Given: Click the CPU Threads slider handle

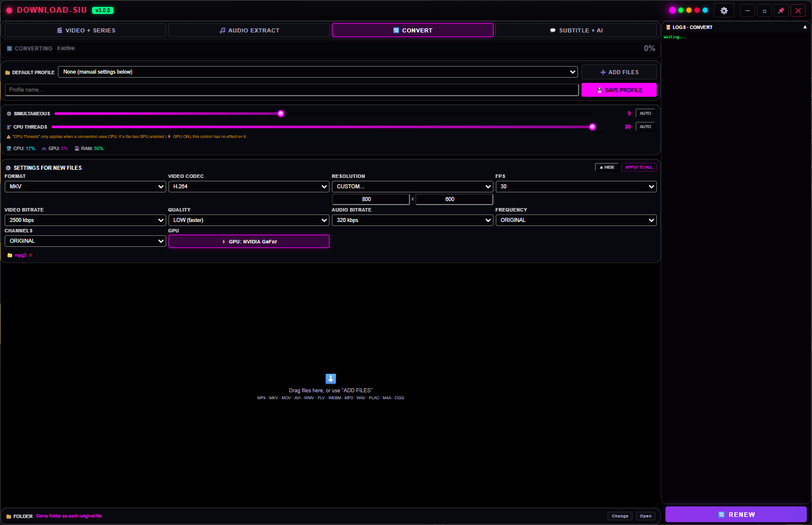Looking at the screenshot, I should coord(592,127).
